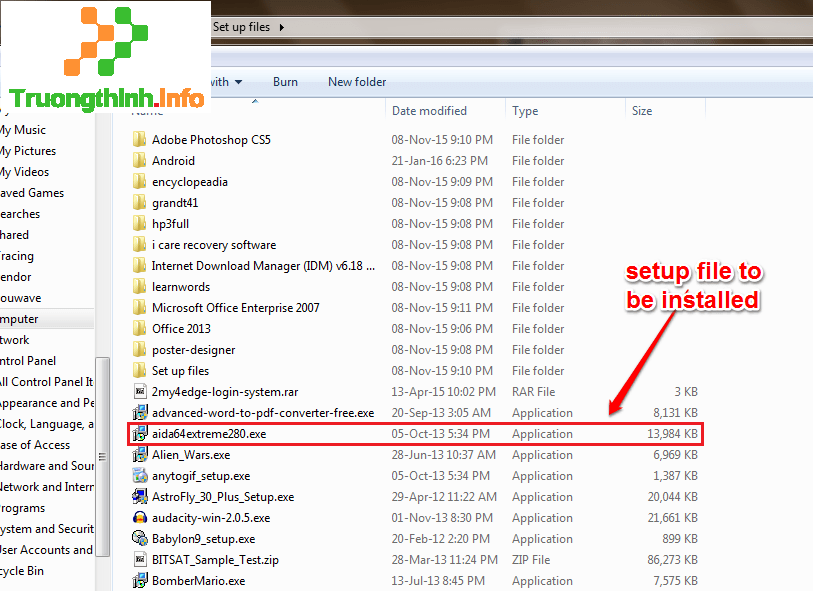Click the 21-Jan-16 6:23 PM date cell
This screenshot has width=813, height=591.
point(439,161)
